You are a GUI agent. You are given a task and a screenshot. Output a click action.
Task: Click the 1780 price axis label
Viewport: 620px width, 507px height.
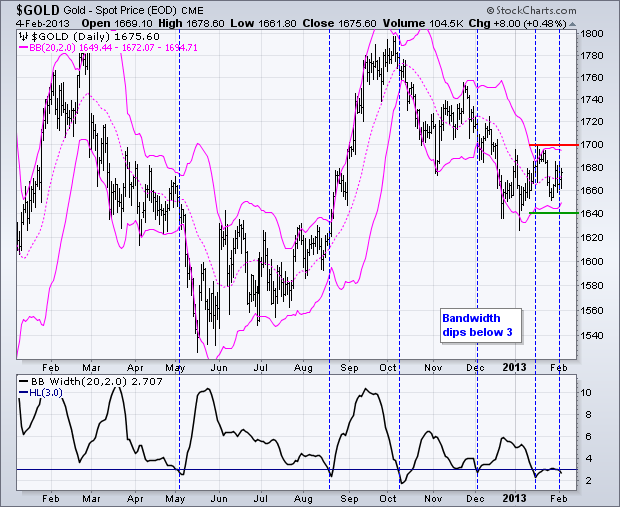click(x=592, y=55)
